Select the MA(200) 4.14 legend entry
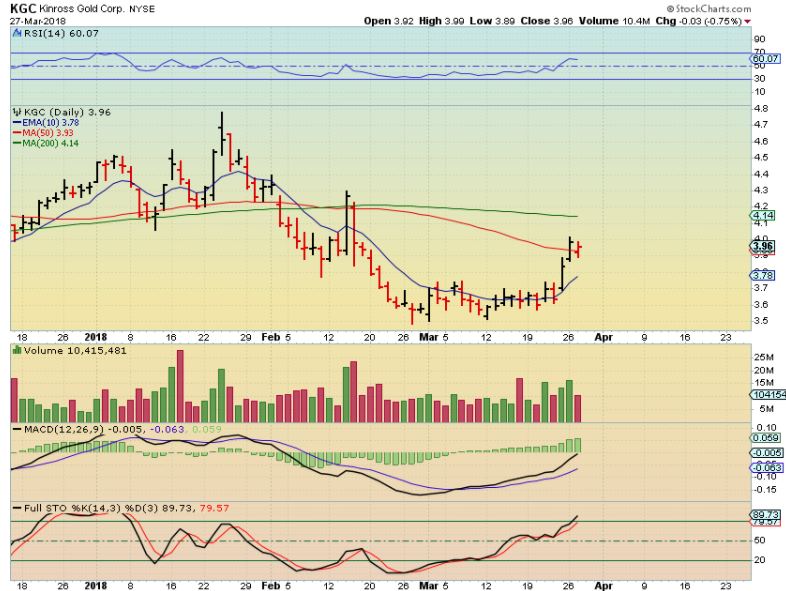 point(46,143)
